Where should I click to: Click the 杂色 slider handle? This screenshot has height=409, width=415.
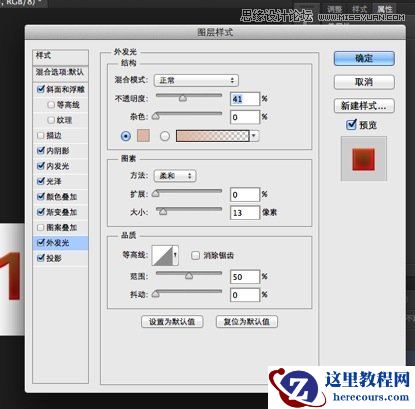point(156,116)
